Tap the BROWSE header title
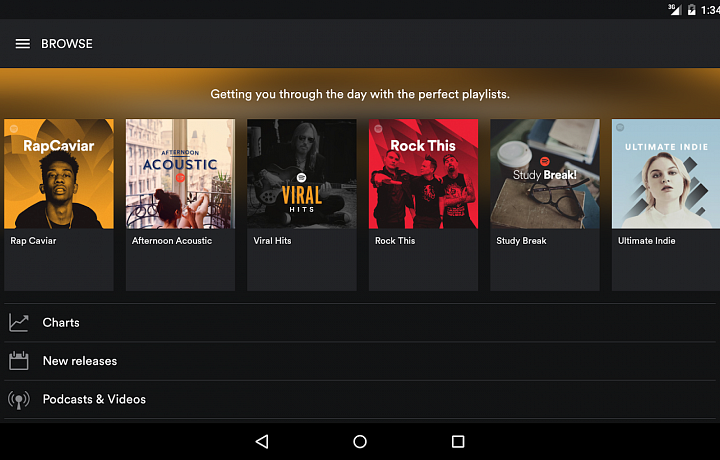Screen dimensions: 720x460 67,44
